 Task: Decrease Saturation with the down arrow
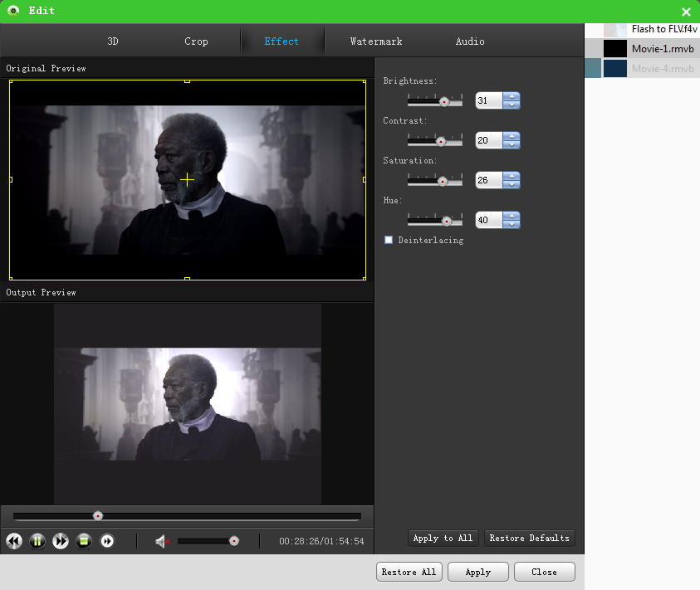click(x=512, y=184)
